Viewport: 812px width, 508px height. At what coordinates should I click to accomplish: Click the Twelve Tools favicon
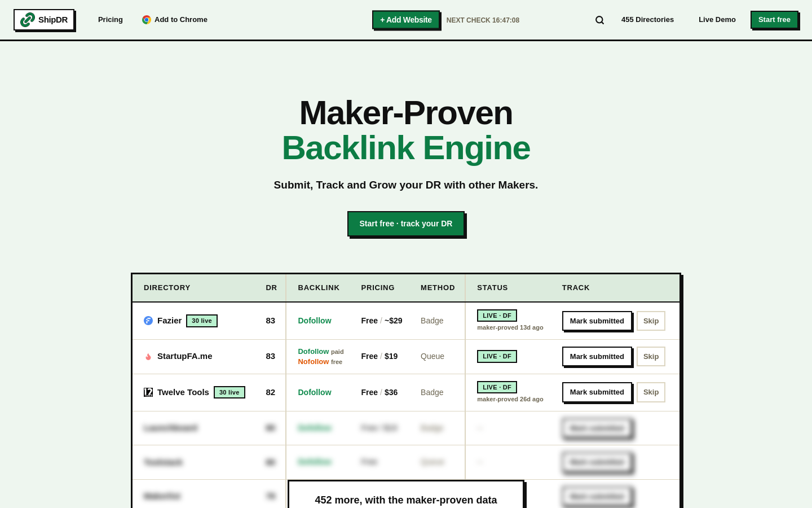tap(148, 392)
